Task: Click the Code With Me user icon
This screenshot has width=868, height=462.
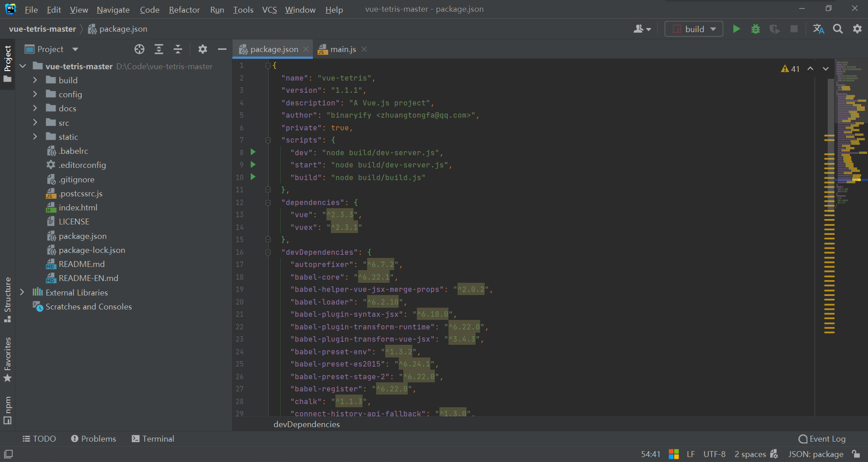Action: tap(642, 29)
